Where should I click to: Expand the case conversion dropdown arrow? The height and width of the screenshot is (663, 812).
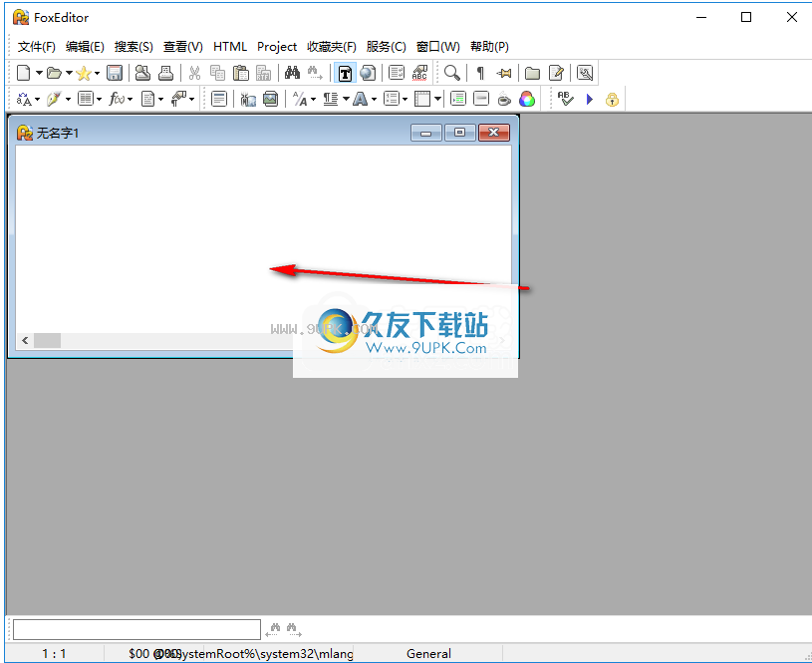pyautogui.click(x=37, y=99)
